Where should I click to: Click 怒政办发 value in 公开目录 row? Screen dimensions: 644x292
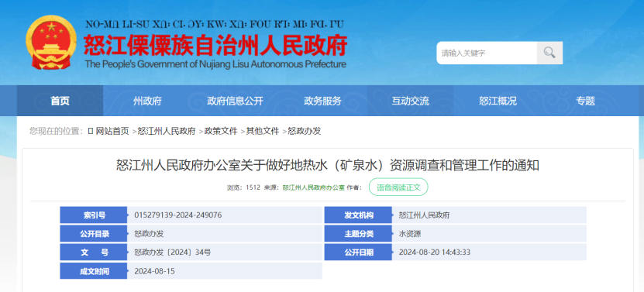(149, 234)
